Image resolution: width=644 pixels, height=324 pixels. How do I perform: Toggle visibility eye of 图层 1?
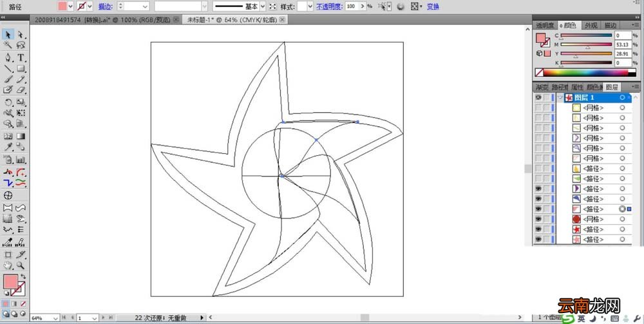[x=538, y=98]
